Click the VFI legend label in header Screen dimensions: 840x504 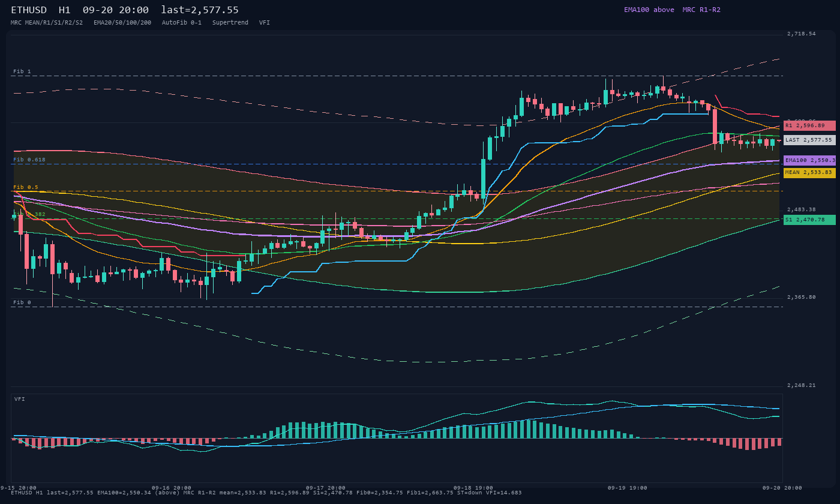click(x=265, y=22)
